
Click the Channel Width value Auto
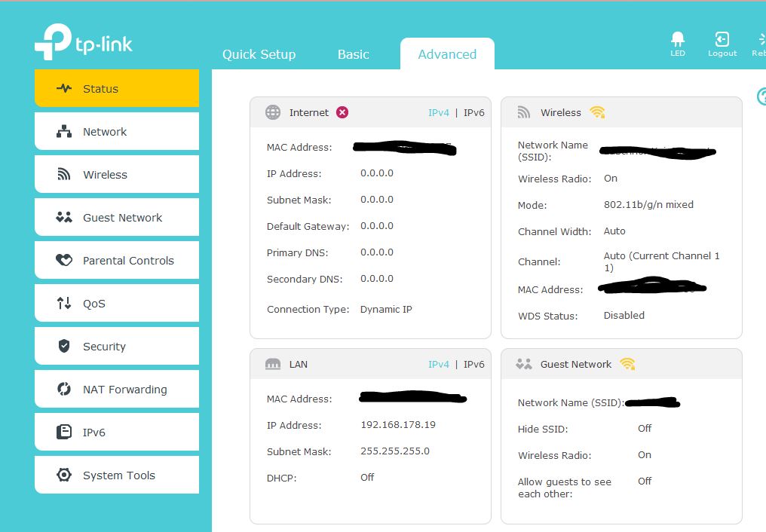pyautogui.click(x=614, y=231)
